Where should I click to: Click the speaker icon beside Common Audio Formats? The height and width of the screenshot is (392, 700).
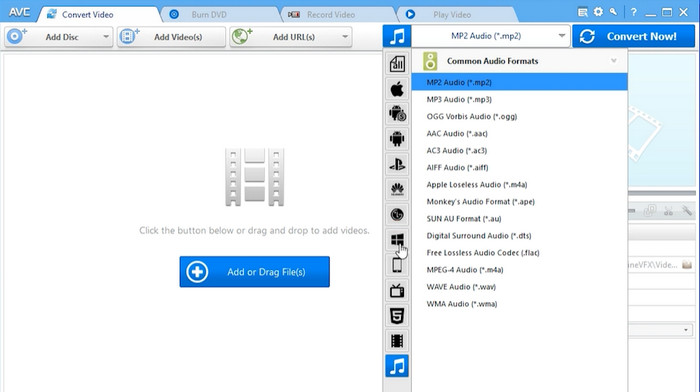430,61
